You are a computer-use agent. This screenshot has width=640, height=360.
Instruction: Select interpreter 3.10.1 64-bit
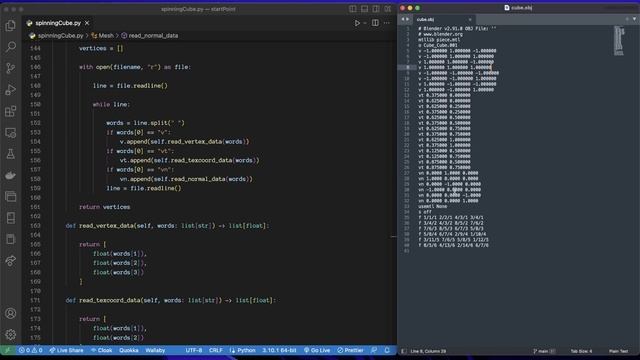pos(279,350)
